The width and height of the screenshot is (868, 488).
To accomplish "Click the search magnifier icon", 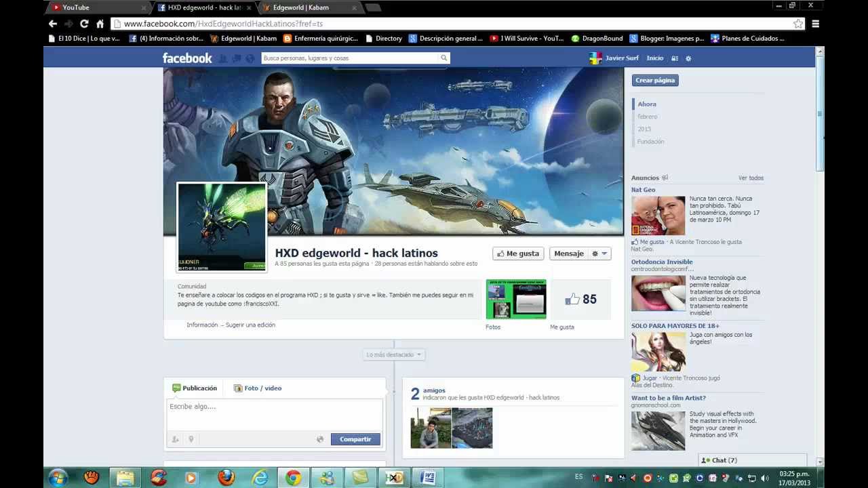I will [x=444, y=58].
